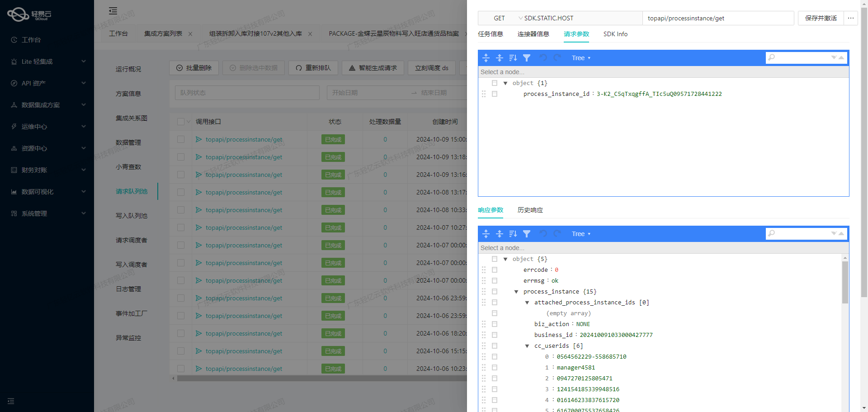Expand all fields in request params editor
Screen dimensions: 868x412
(486, 58)
